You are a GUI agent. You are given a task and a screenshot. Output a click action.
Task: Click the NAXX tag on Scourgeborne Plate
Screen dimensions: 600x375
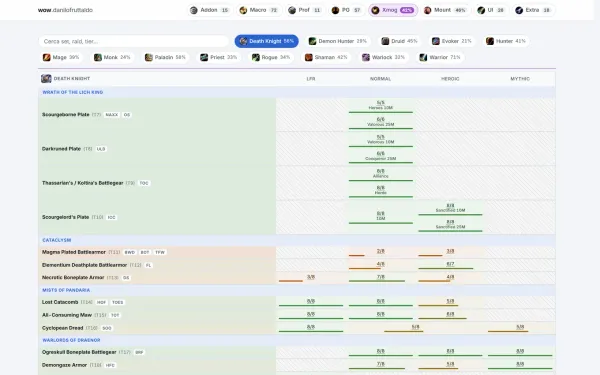tap(112, 115)
